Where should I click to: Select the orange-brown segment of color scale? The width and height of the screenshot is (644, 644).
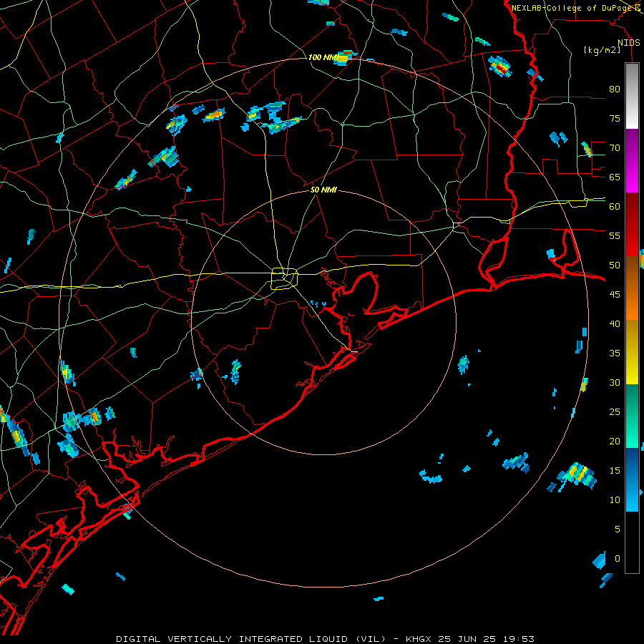(632, 288)
